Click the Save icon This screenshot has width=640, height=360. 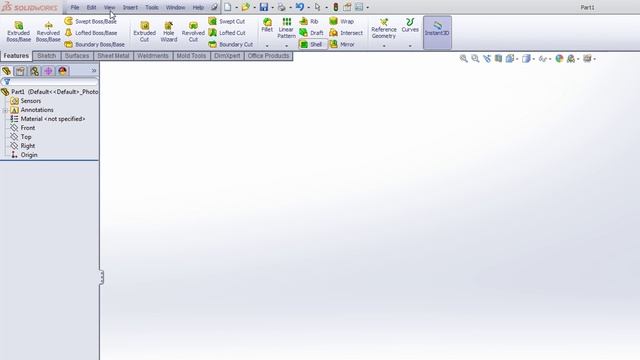click(264, 7)
